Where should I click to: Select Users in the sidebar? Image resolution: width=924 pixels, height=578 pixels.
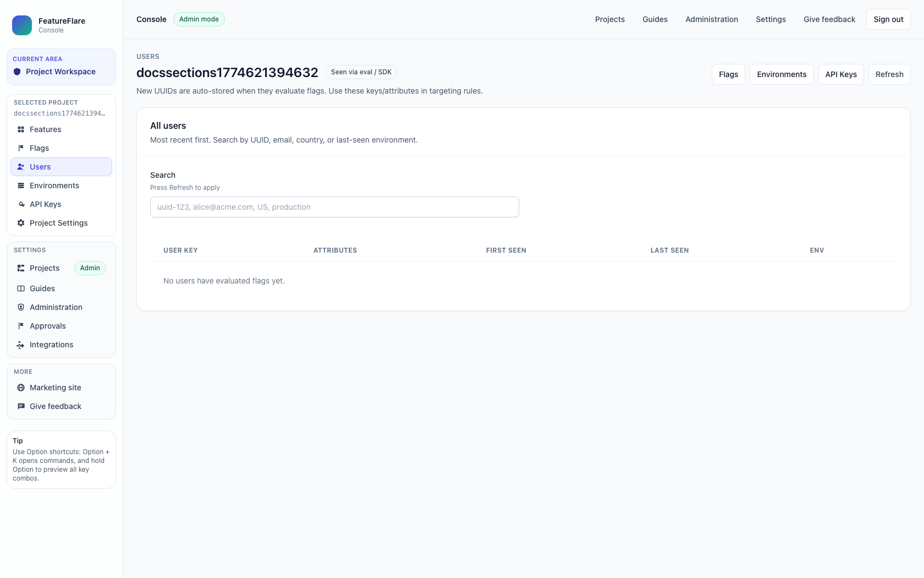coord(61,167)
